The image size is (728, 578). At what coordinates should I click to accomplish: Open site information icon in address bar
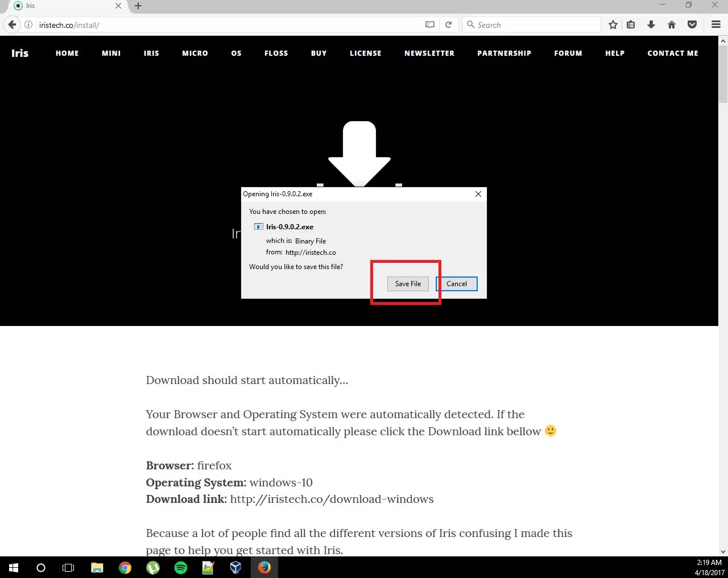28,25
